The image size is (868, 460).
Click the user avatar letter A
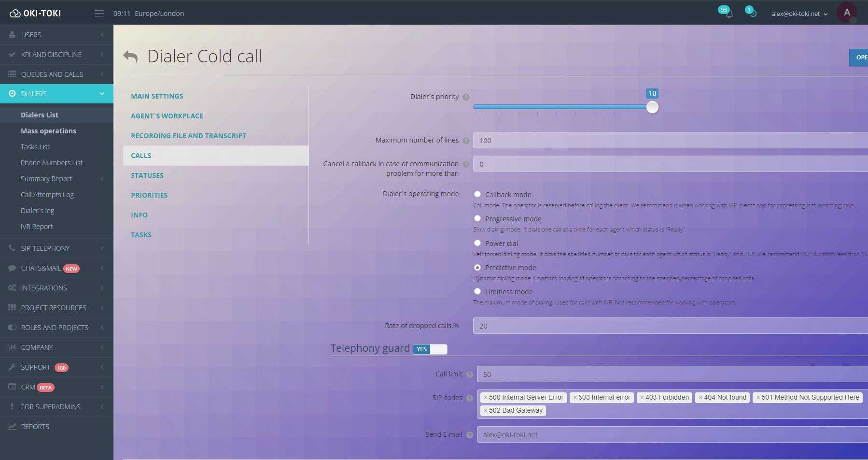click(x=847, y=13)
